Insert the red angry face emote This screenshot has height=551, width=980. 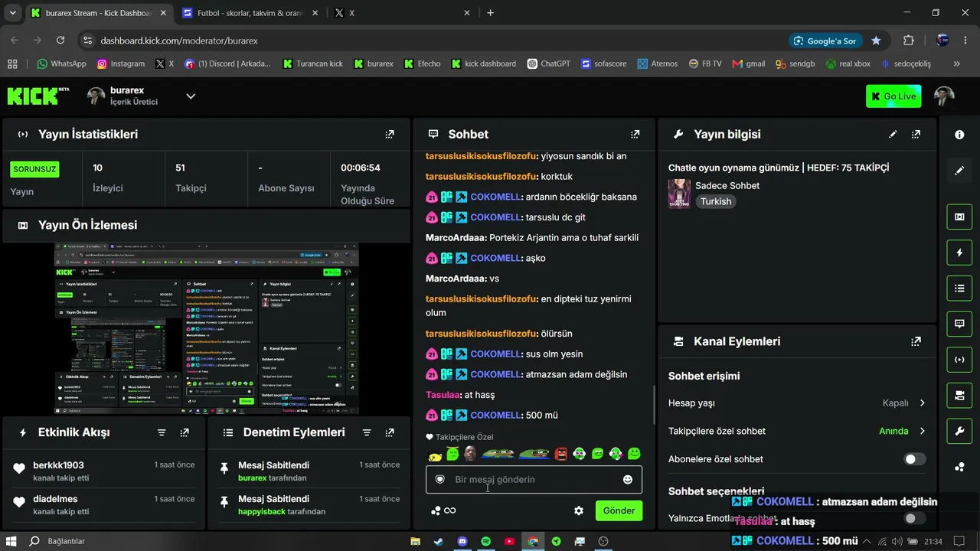(x=561, y=454)
